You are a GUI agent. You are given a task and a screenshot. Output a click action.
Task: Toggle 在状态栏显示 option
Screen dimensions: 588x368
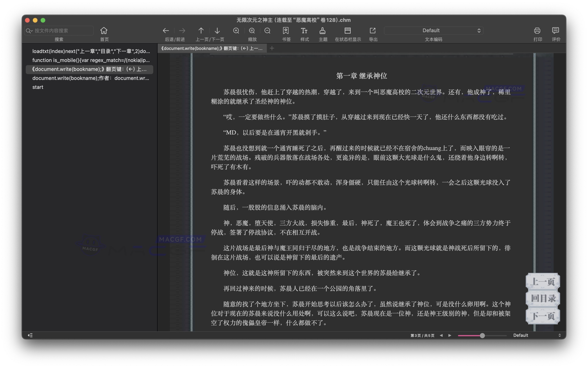[x=348, y=31]
